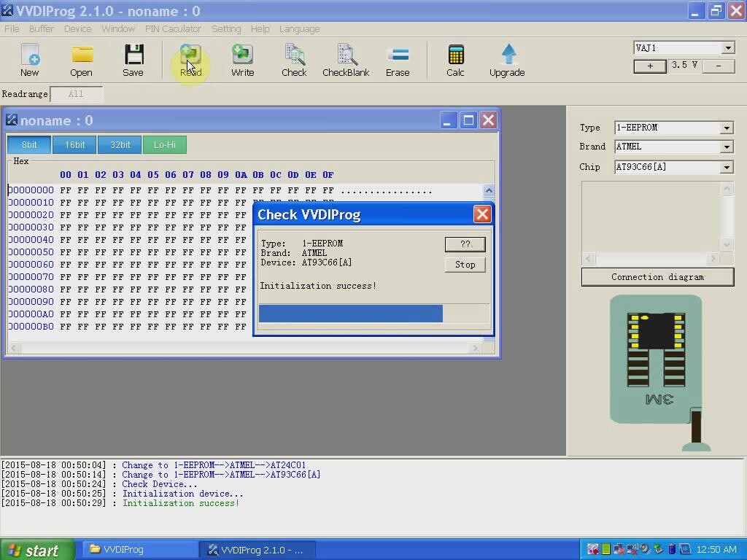The width and height of the screenshot is (747, 560).
Task: Open a file with the Open icon
Action: pos(81,60)
